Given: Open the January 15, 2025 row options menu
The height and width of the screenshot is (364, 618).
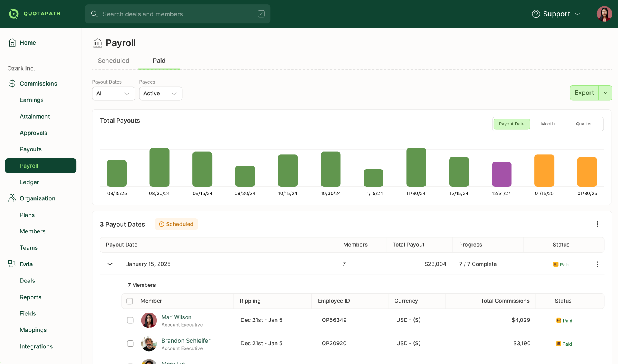Looking at the screenshot, I should pos(598,264).
